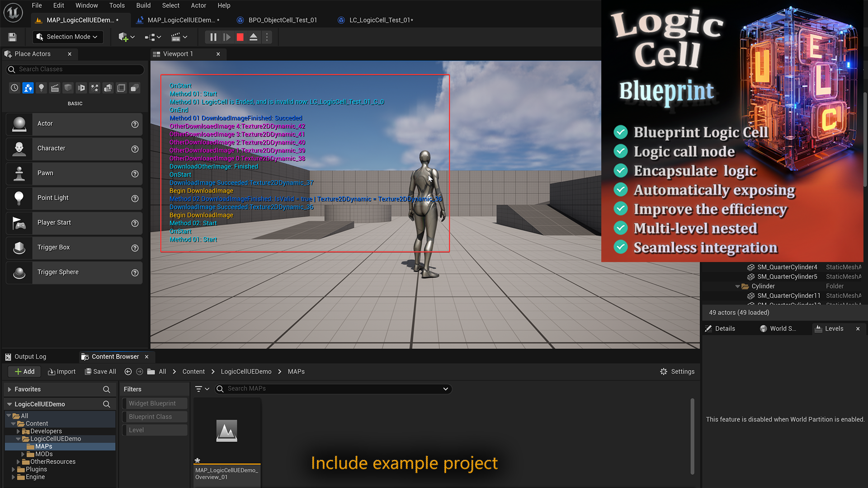Open the Selection Mode dropdown

(67, 37)
